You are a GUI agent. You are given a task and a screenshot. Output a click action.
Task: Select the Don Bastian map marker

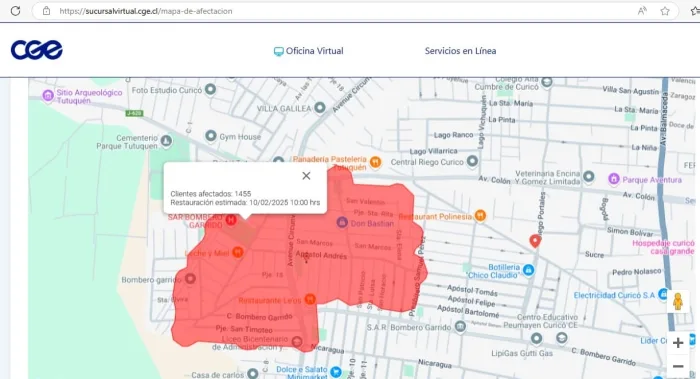pos(342,222)
